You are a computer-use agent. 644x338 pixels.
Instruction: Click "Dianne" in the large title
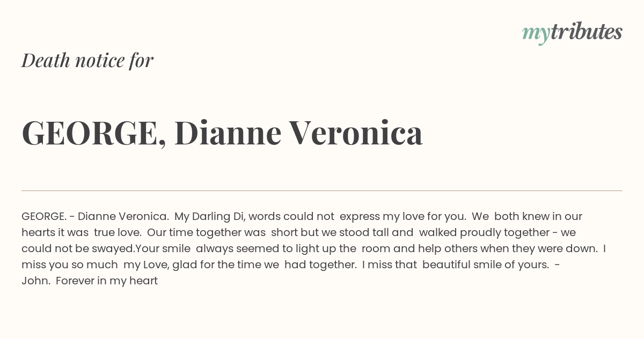coord(228,133)
